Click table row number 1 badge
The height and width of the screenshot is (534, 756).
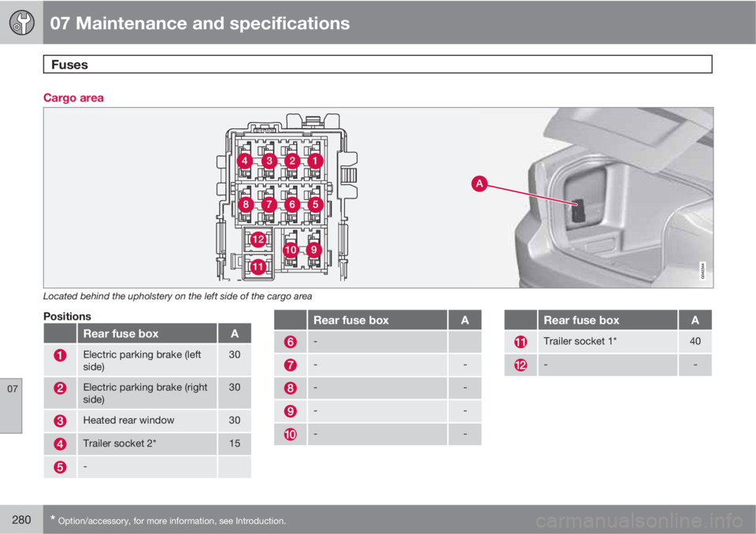(60, 355)
